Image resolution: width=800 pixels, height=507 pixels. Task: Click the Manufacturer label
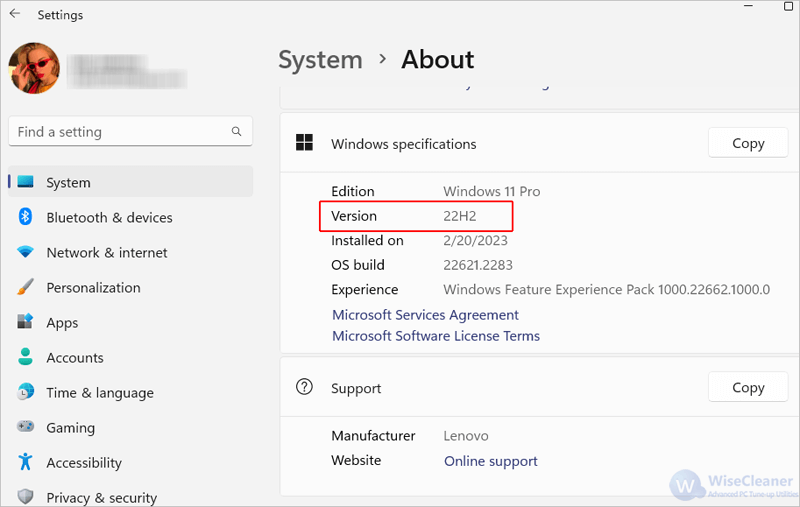pyautogui.click(x=373, y=436)
